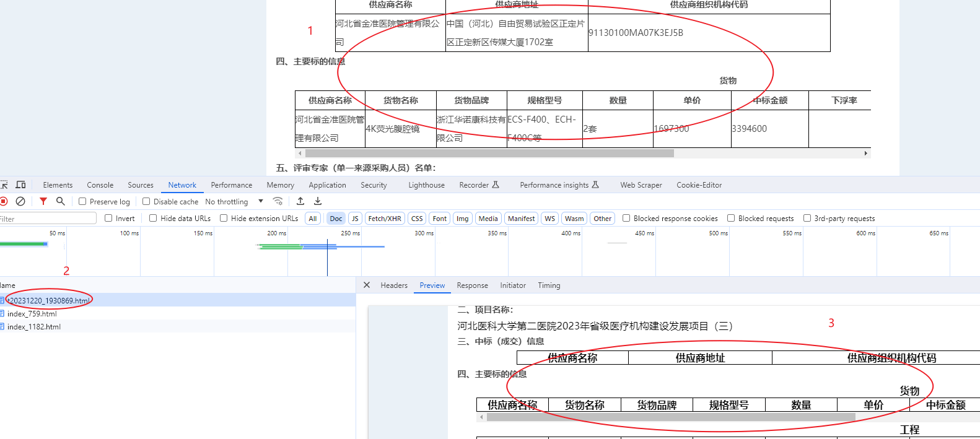This screenshot has width=980, height=439.
Task: Switch to the Console tab
Action: (x=100, y=185)
